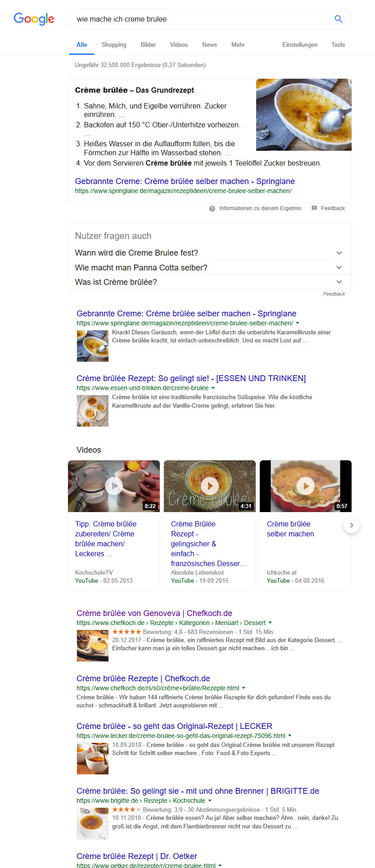Open the Einstellungen menu
This screenshot has height=868, width=375.
coord(300,45)
